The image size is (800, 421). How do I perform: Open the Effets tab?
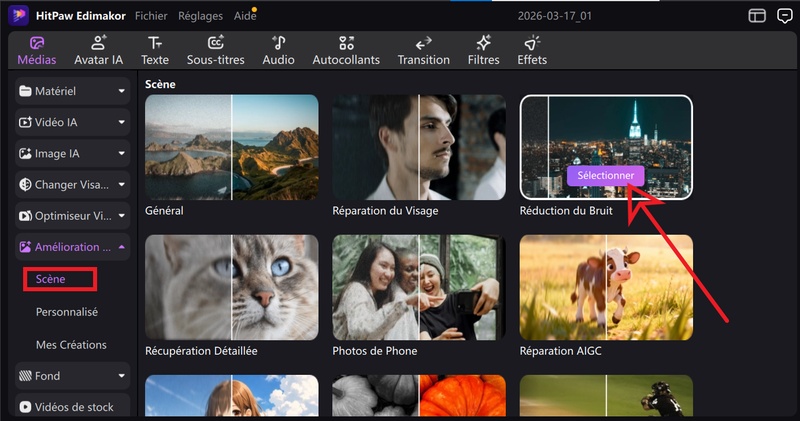click(532, 51)
